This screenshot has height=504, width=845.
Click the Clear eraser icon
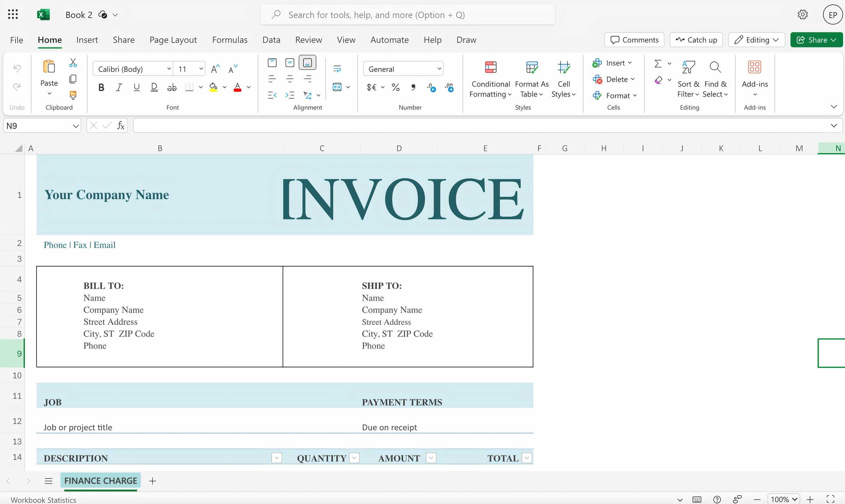(658, 80)
